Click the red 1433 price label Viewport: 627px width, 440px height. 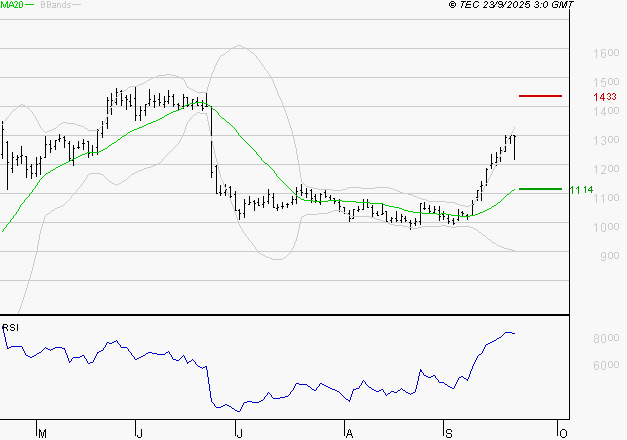click(605, 97)
